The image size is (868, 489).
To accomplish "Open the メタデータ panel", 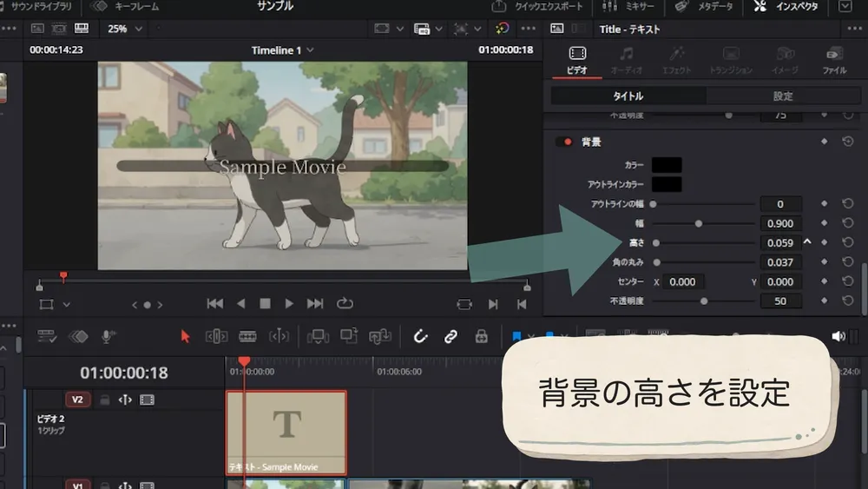I will (x=704, y=7).
